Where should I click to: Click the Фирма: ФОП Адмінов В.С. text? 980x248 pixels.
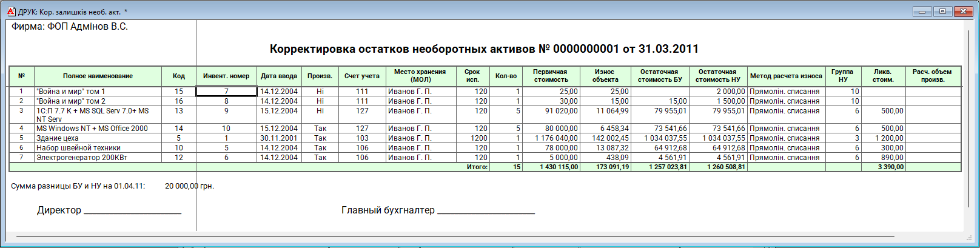(x=70, y=27)
